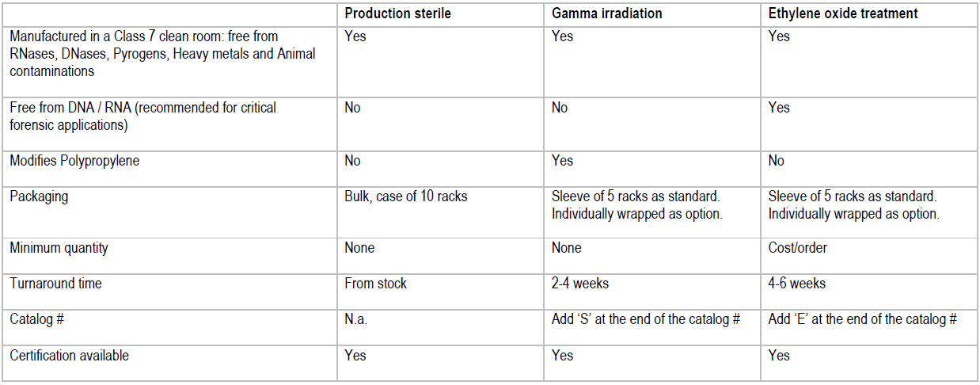Click 'Yes' under Gamma irradiation for Modifies Polypropylene
The height and width of the screenshot is (385, 980).
point(562,161)
